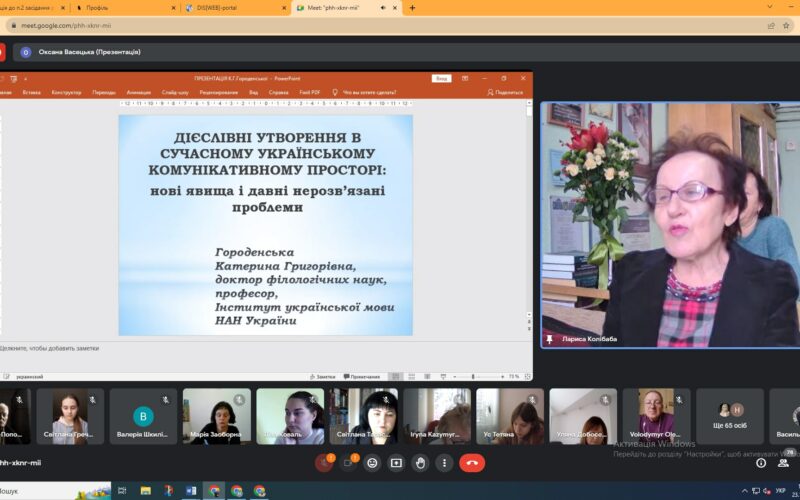Open more options three-dot menu
800x500 pixels.
click(x=443, y=463)
